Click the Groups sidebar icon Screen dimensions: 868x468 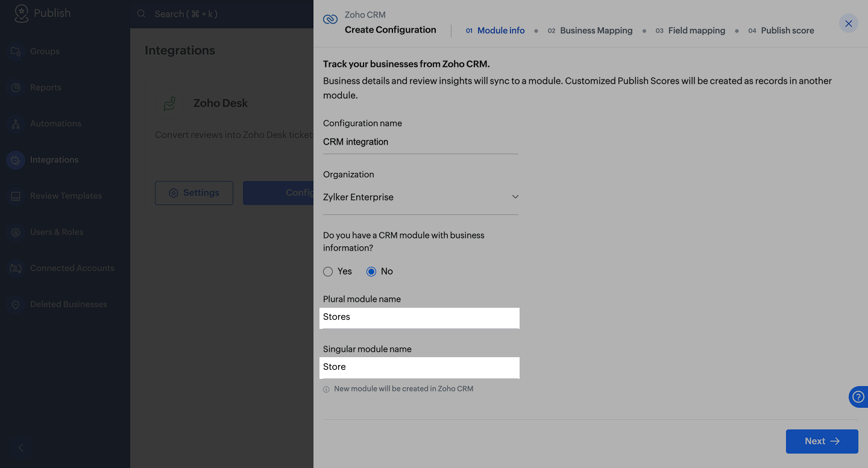[x=16, y=51]
